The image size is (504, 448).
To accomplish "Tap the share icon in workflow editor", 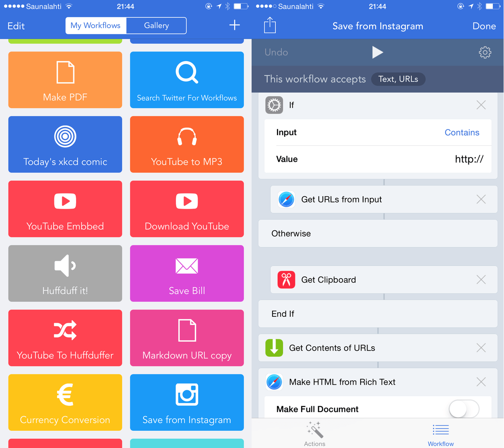I will tap(270, 25).
